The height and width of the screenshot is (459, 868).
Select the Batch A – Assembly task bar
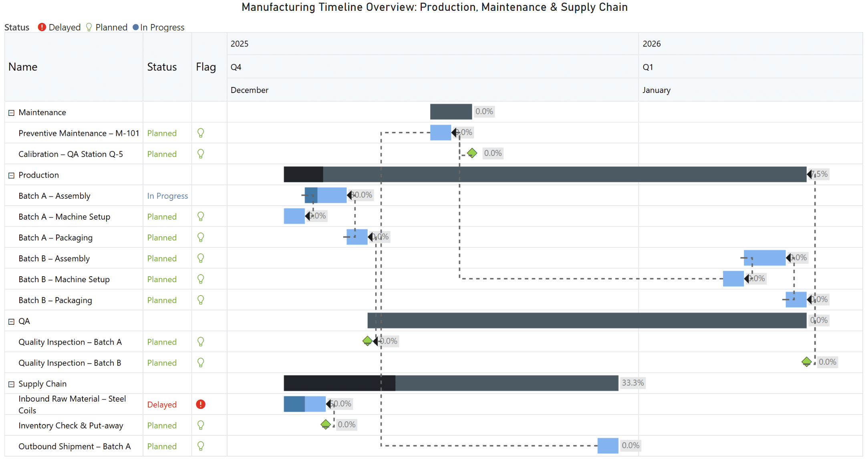(325, 195)
